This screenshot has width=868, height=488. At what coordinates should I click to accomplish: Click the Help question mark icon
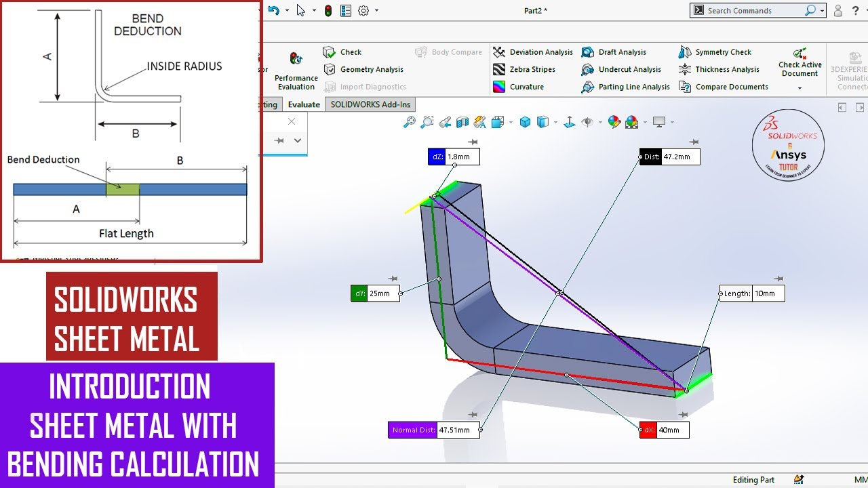pos(855,10)
